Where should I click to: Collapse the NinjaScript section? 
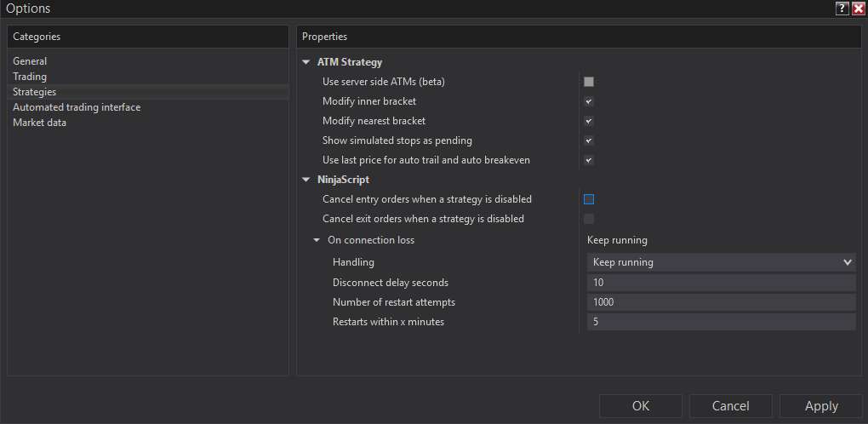coord(306,180)
